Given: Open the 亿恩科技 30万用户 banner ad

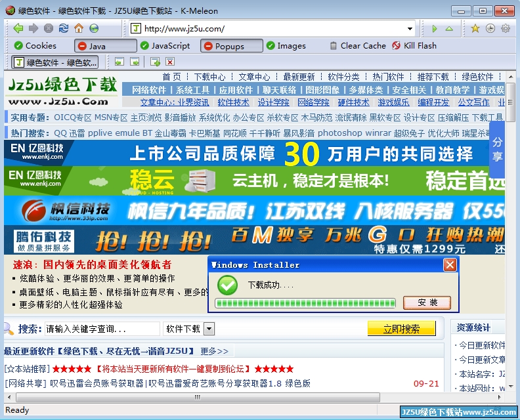Looking at the screenshot, I should point(254,153).
